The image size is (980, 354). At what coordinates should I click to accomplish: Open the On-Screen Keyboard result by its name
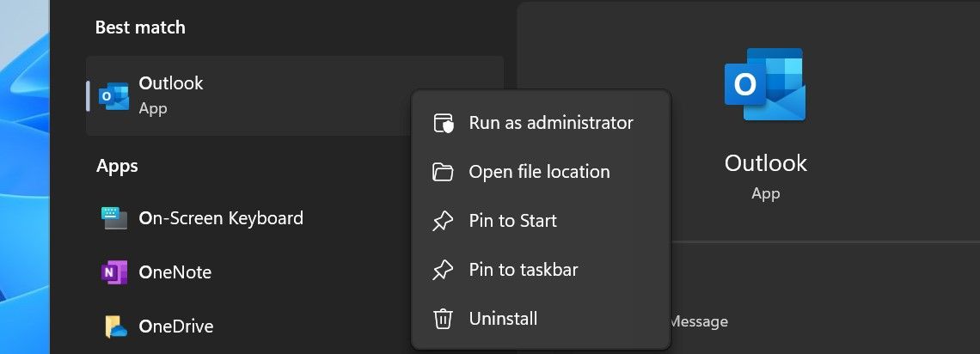[x=221, y=218]
